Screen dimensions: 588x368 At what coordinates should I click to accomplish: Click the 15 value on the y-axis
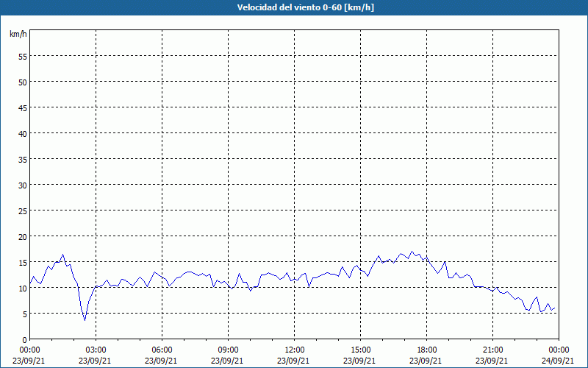(x=23, y=262)
